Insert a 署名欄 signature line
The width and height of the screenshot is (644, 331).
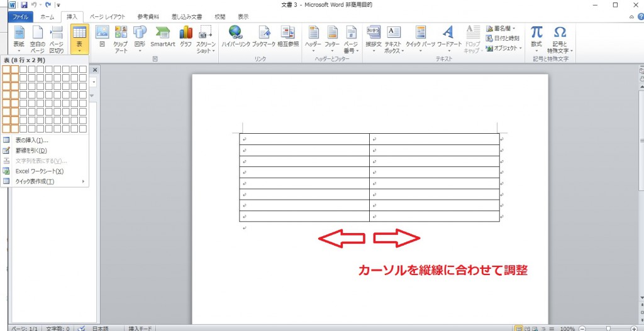[x=500, y=28]
